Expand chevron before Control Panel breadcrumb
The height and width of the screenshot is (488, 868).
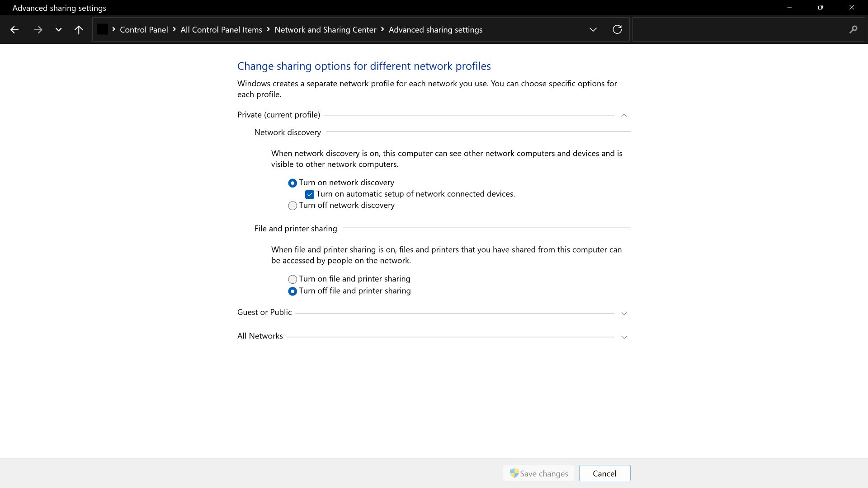pyautogui.click(x=113, y=29)
